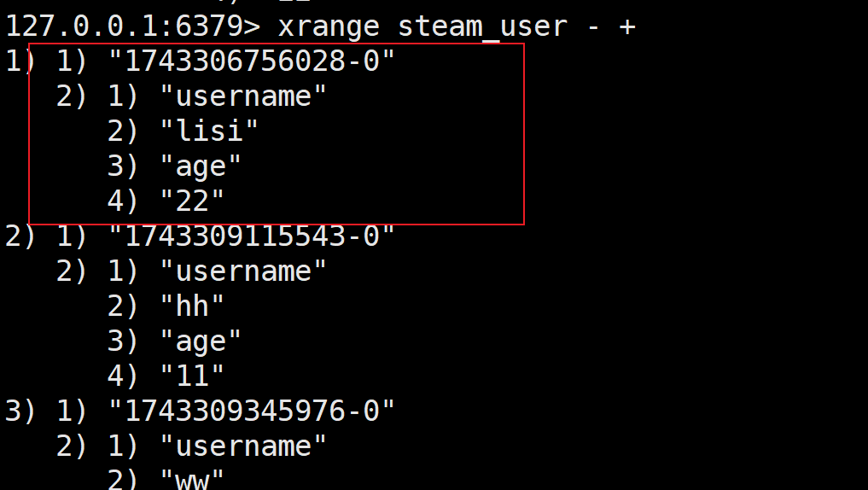Select the stream ID 1743306756028-0
This screenshot has width=868, height=490.
251,61
